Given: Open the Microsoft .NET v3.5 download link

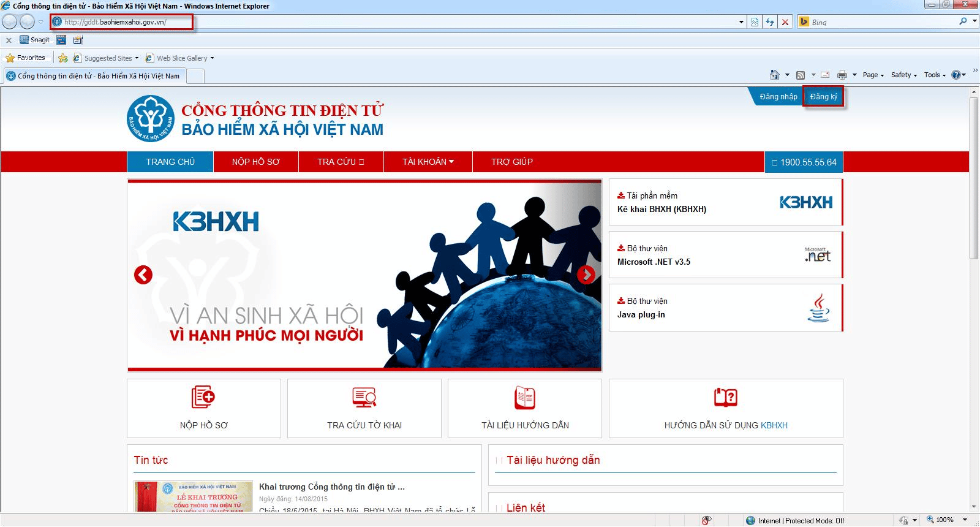Looking at the screenshot, I should pos(654,262).
